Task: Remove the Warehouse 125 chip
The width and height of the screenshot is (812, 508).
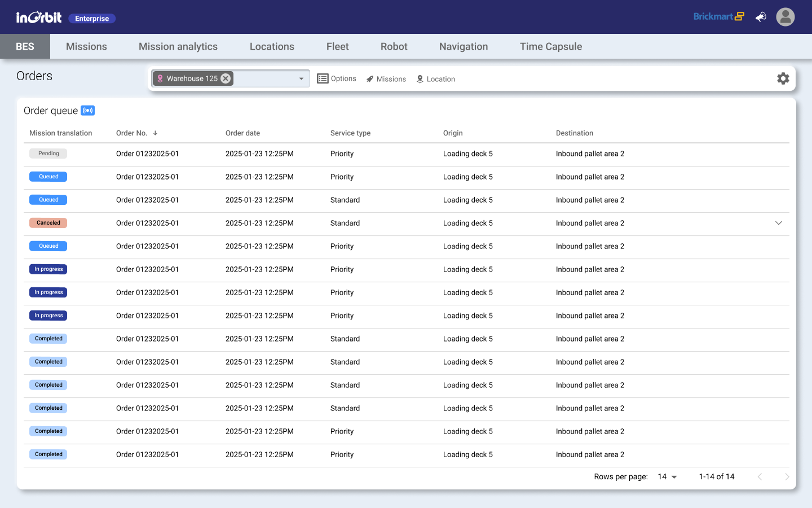Action: [x=226, y=78]
